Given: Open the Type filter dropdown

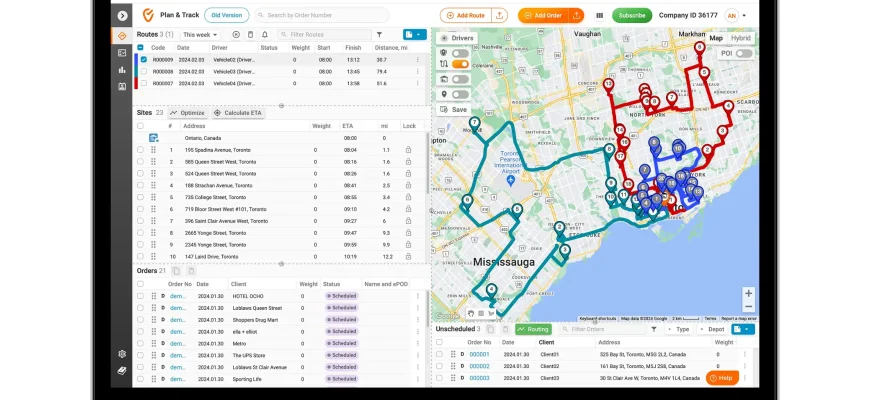Looking at the screenshot, I should point(681,329).
